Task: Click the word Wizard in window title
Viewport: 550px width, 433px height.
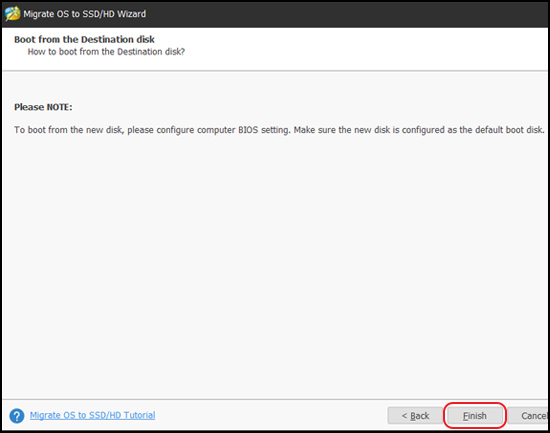Action: click(x=132, y=14)
